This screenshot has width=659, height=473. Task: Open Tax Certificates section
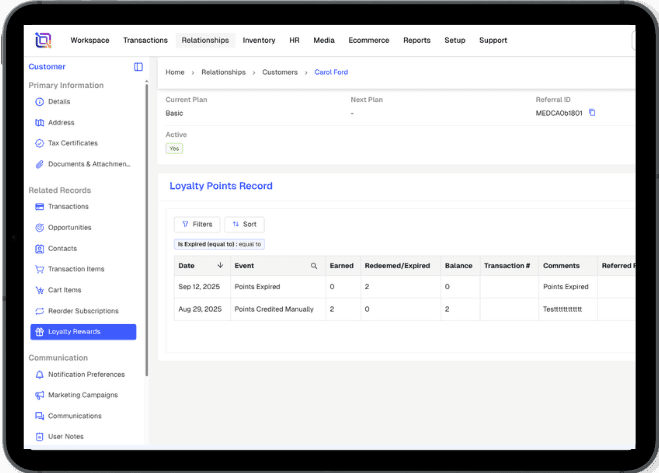[72, 143]
